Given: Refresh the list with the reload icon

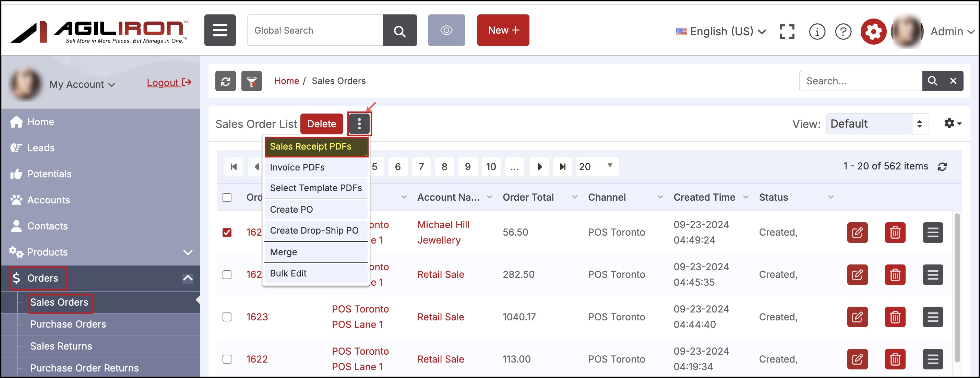Looking at the screenshot, I should pos(226,81).
